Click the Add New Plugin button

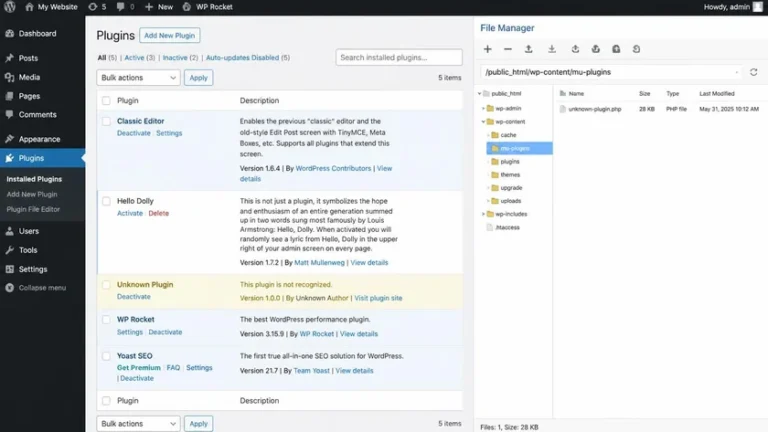pos(169,35)
